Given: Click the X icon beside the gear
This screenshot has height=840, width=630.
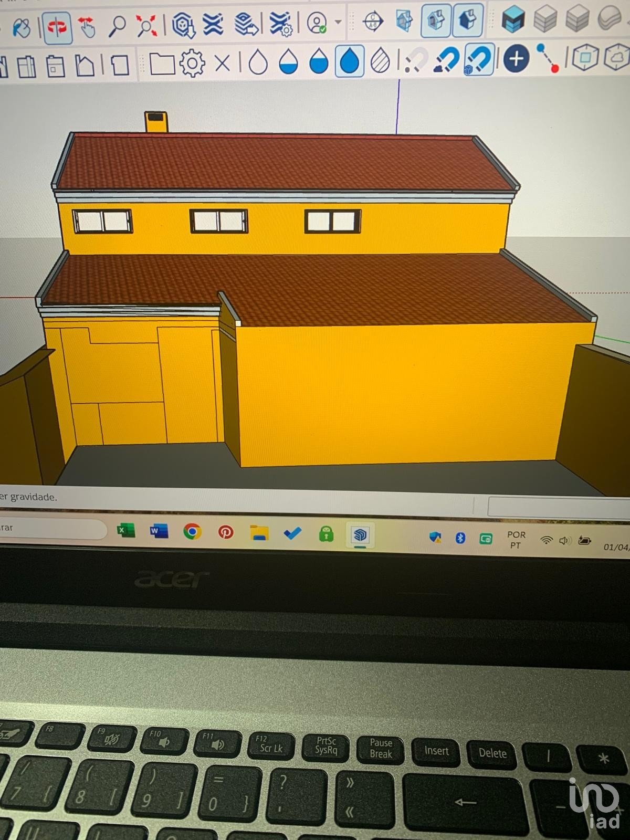Looking at the screenshot, I should pos(223,64).
